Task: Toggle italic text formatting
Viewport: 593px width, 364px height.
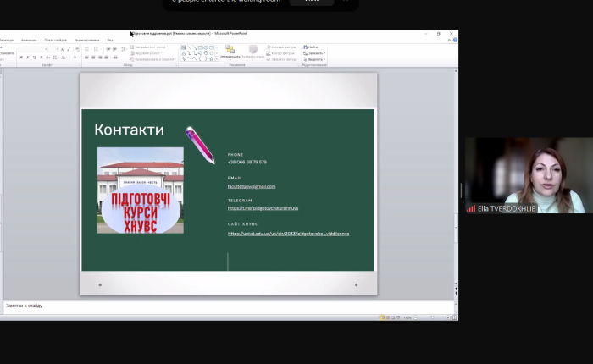Action: (27, 58)
